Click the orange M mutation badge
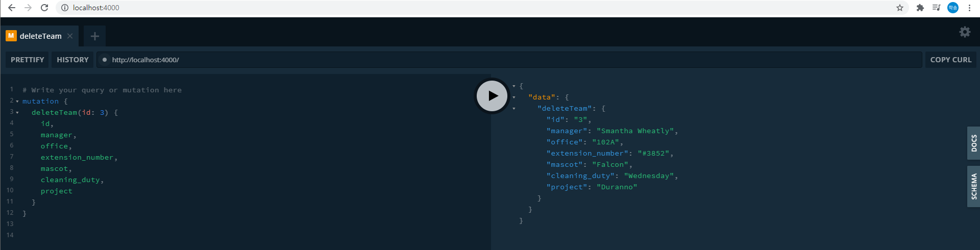 11,36
